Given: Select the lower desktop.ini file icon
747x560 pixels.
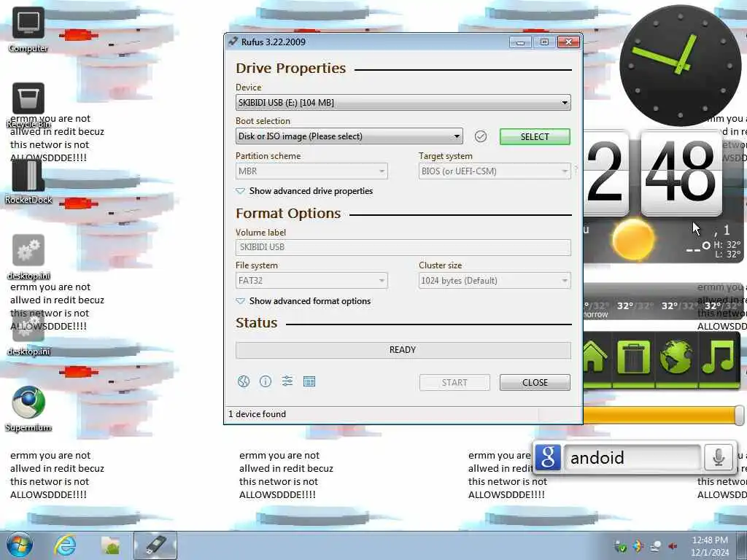Looking at the screenshot, I should pyautogui.click(x=28, y=333).
